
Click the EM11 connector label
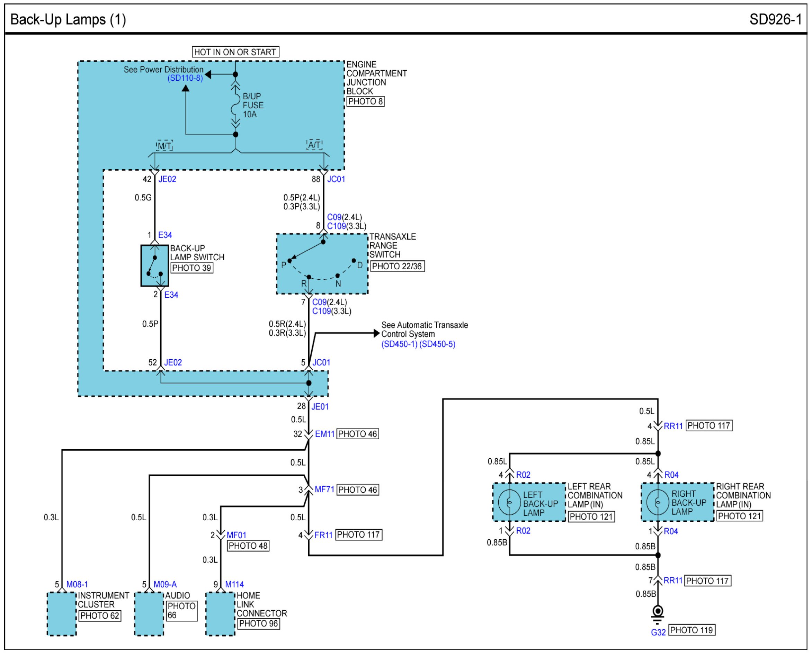[x=325, y=434]
